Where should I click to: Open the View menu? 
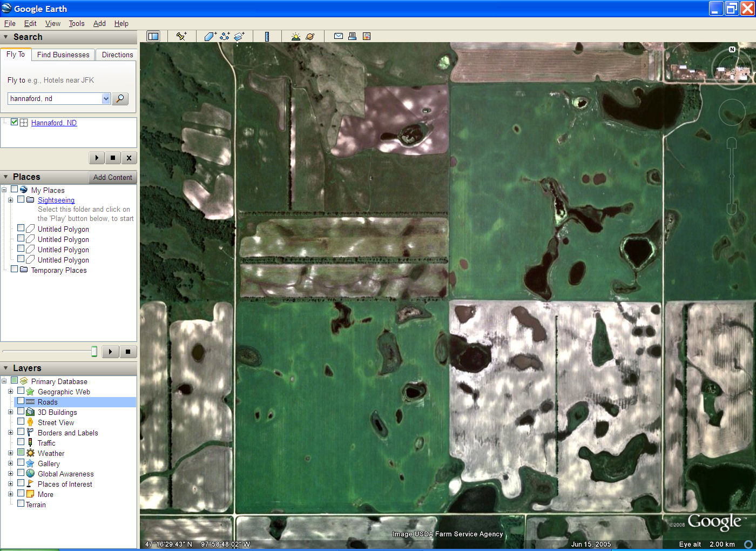[x=53, y=23]
